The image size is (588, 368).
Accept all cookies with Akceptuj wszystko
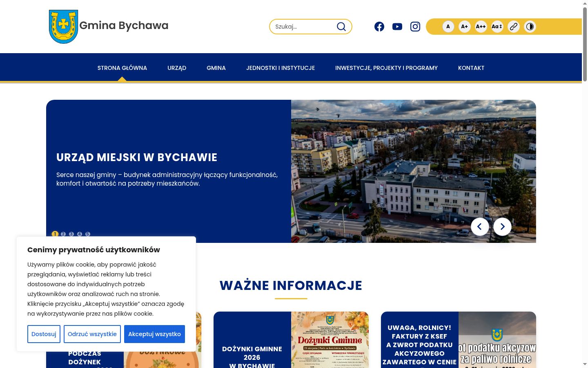pyautogui.click(x=154, y=334)
